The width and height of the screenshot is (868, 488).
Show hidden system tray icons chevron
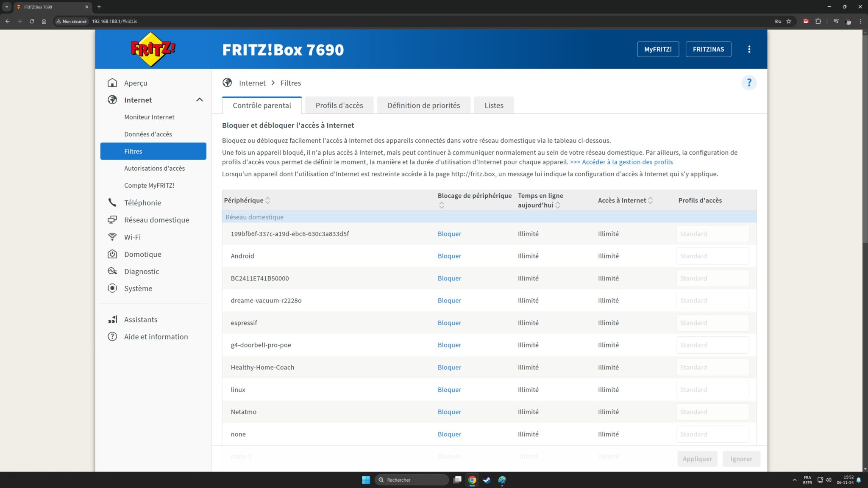[x=794, y=480]
